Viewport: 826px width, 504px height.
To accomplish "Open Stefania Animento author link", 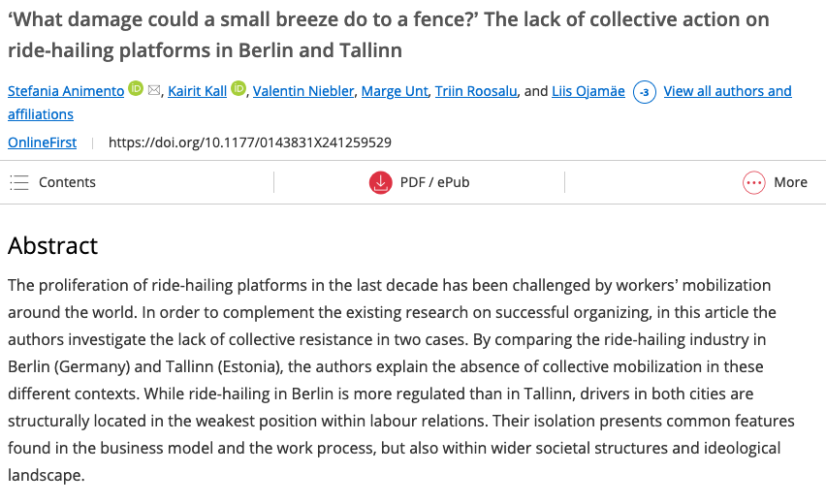I will pyautogui.click(x=66, y=91).
